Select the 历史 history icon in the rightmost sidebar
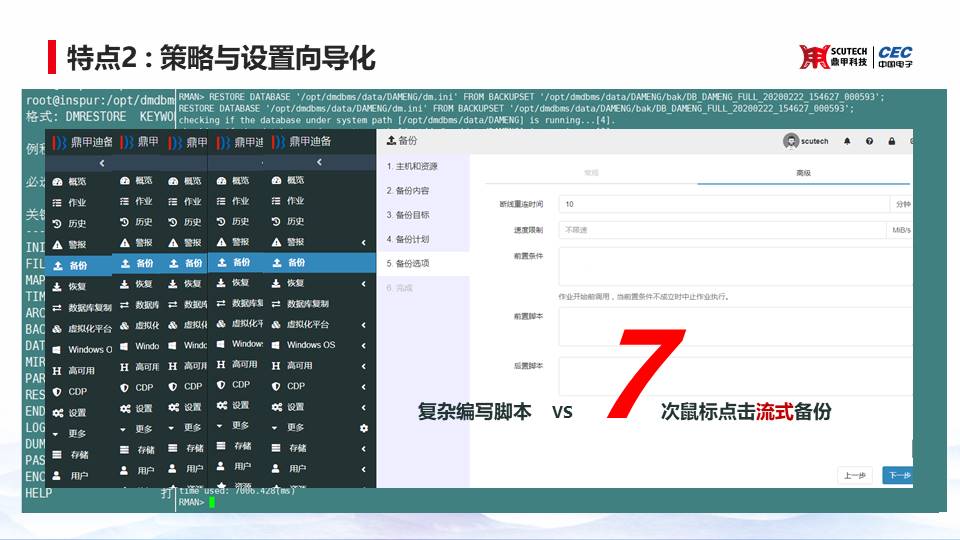This screenshot has width=960, height=540. [x=277, y=222]
